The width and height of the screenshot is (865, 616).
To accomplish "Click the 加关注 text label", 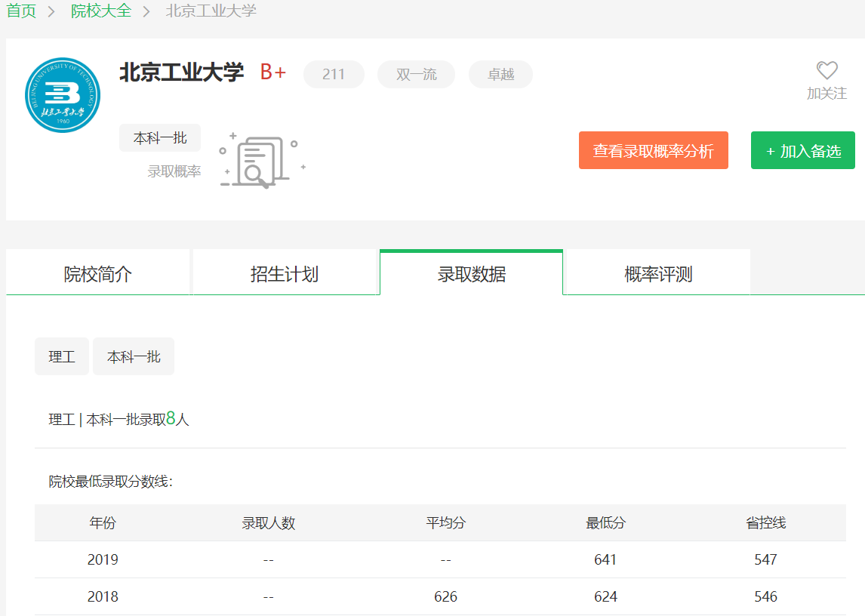I will point(827,94).
